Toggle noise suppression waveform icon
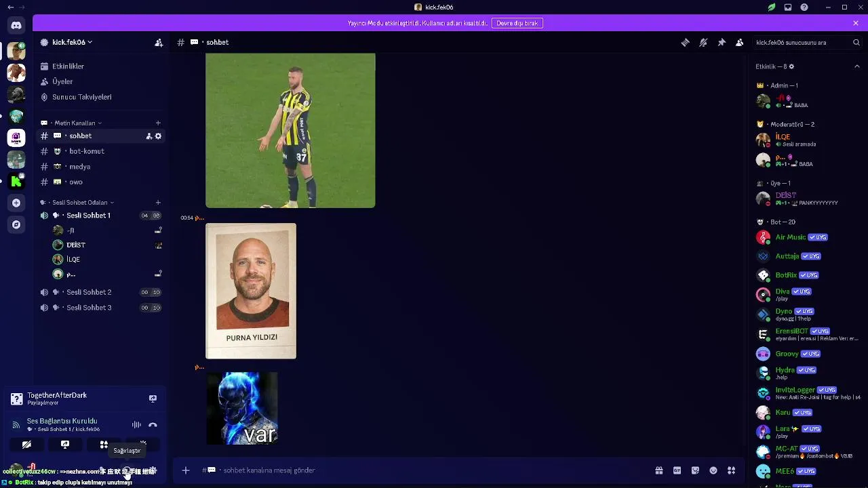 pos(136,425)
